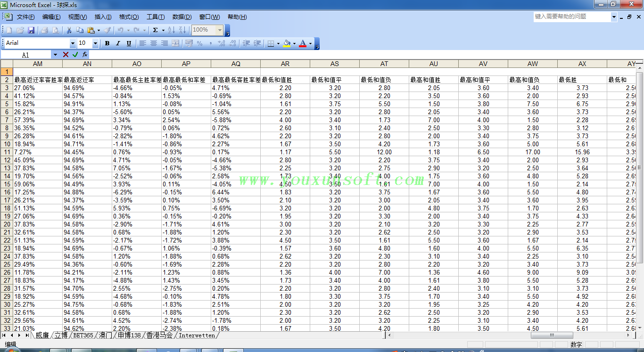This screenshot has width=644, height=352.
Task: Open the 100% zoom dropdown
Action: pos(220,30)
